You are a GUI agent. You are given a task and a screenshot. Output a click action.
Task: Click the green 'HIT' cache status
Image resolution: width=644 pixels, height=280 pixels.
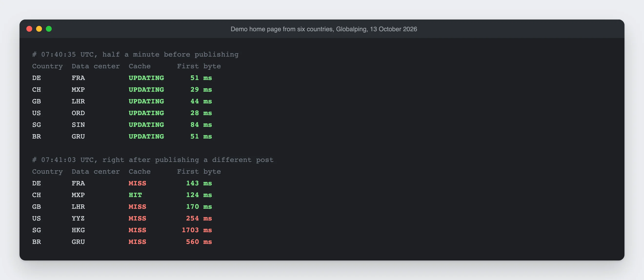135,195
